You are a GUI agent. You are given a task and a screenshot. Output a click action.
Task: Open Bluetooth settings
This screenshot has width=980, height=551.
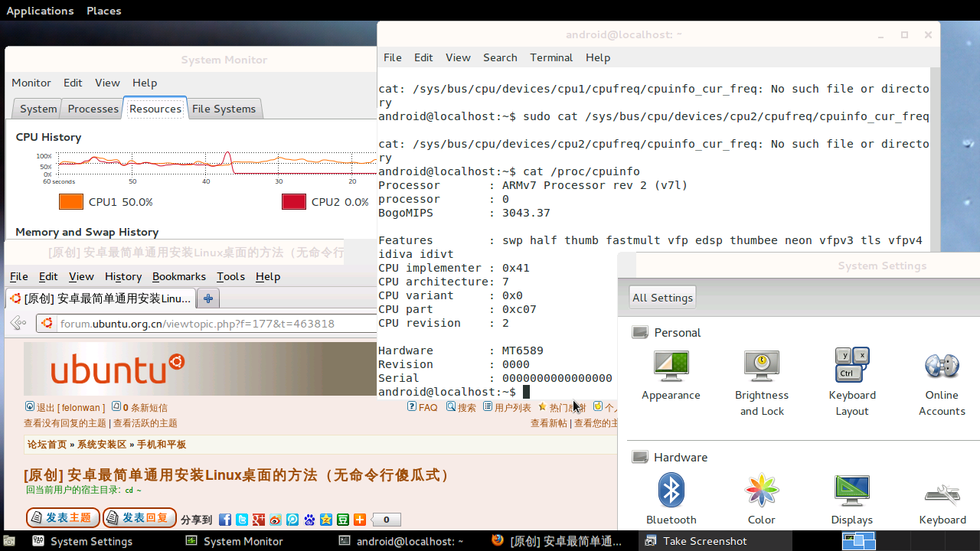(671, 499)
